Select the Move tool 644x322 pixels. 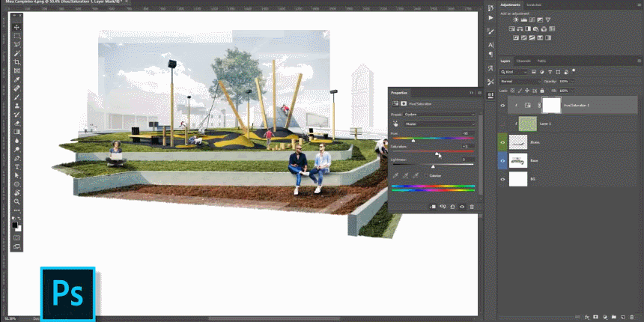(16, 27)
